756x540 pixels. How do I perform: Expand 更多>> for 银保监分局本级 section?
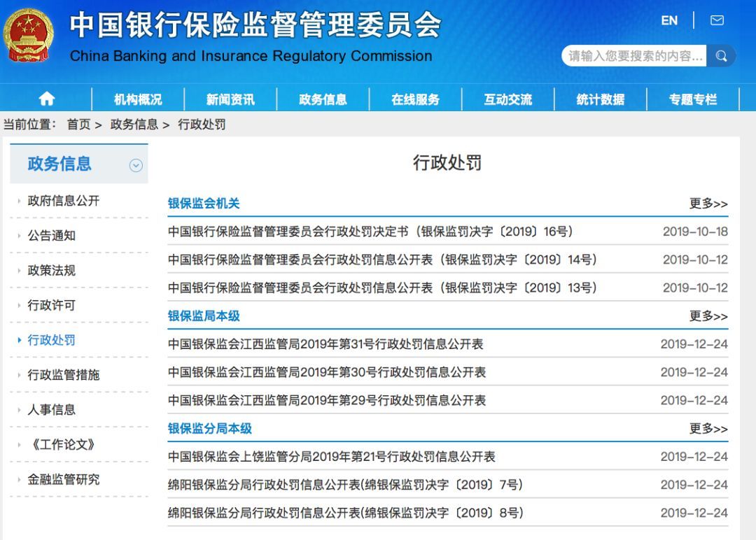tap(708, 429)
